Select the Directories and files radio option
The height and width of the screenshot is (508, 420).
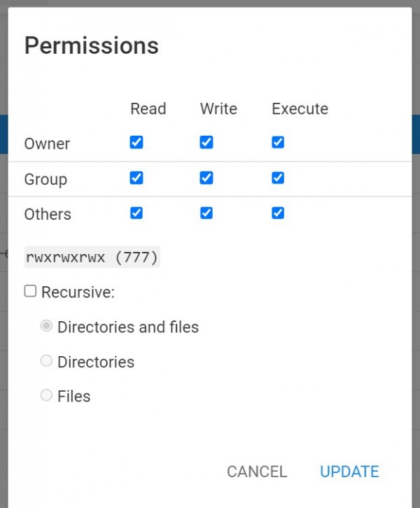click(46, 326)
